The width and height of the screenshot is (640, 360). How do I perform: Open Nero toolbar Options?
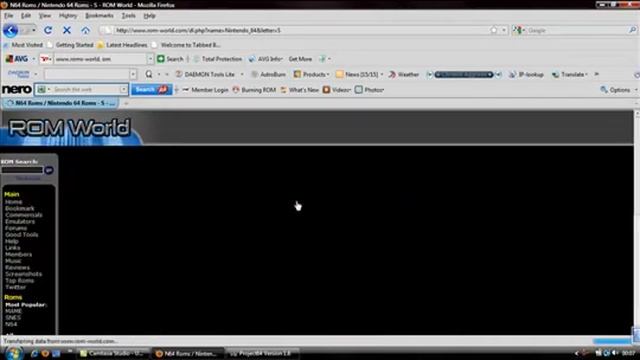(616, 90)
